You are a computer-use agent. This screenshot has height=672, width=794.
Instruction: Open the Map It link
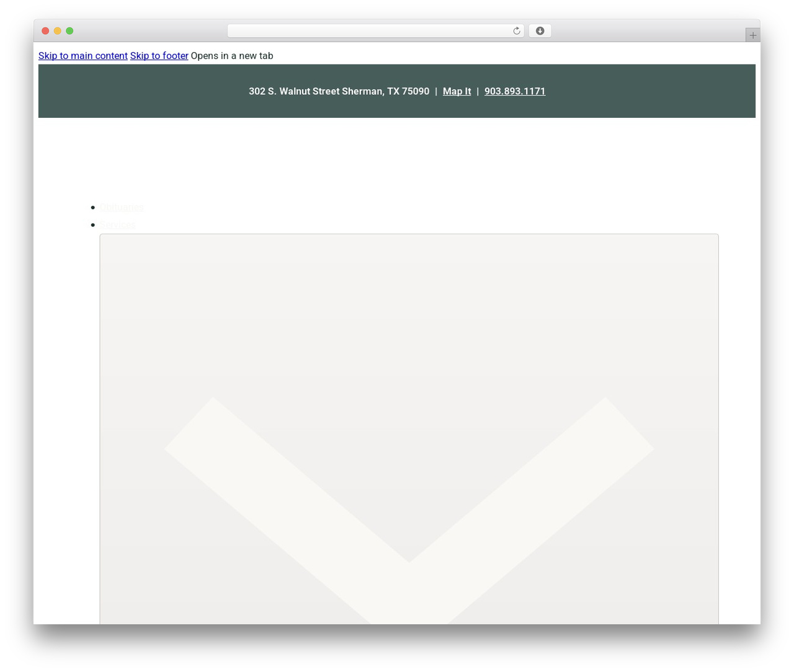457,91
